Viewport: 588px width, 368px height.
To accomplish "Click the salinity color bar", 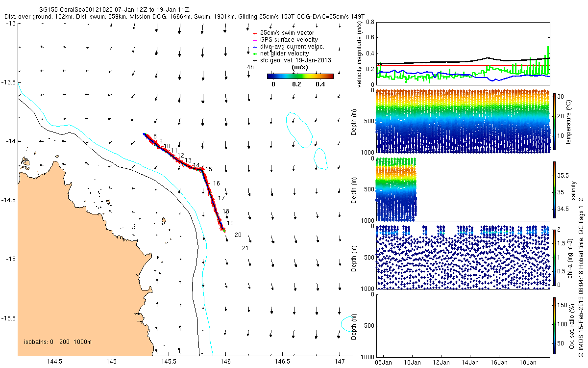I will point(554,189).
